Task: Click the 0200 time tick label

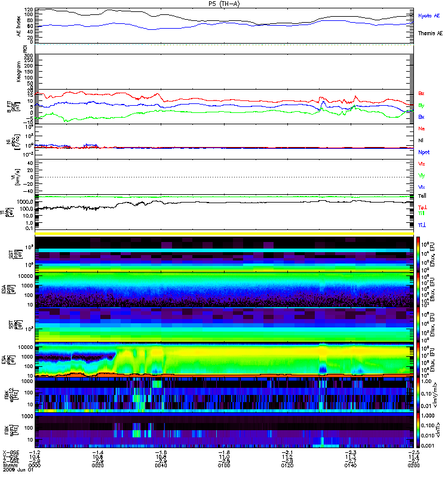Action: (x=413, y=465)
